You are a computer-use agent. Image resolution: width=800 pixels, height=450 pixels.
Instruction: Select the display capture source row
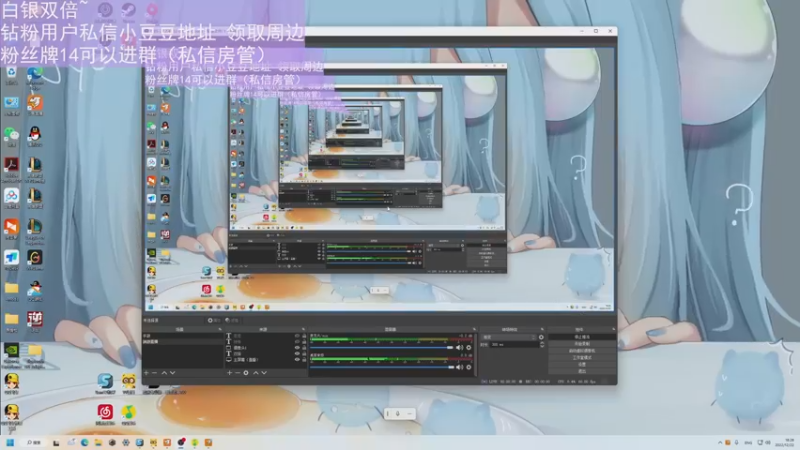266,360
